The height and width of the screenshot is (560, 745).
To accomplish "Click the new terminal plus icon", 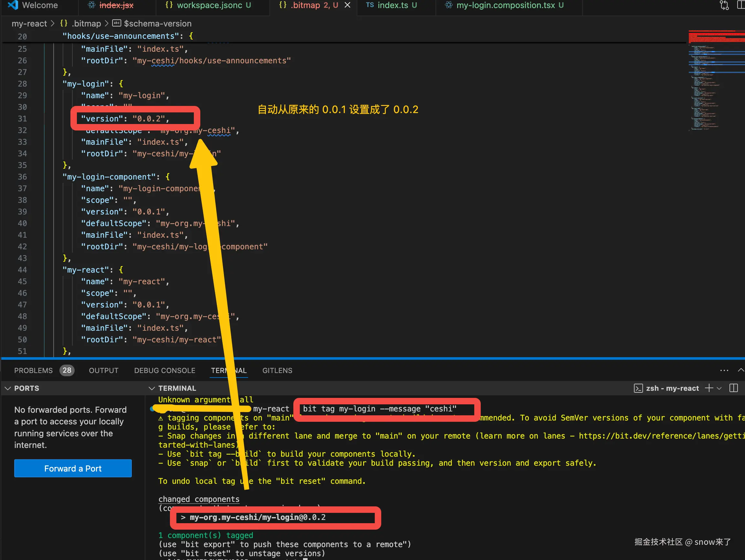I will click(708, 388).
